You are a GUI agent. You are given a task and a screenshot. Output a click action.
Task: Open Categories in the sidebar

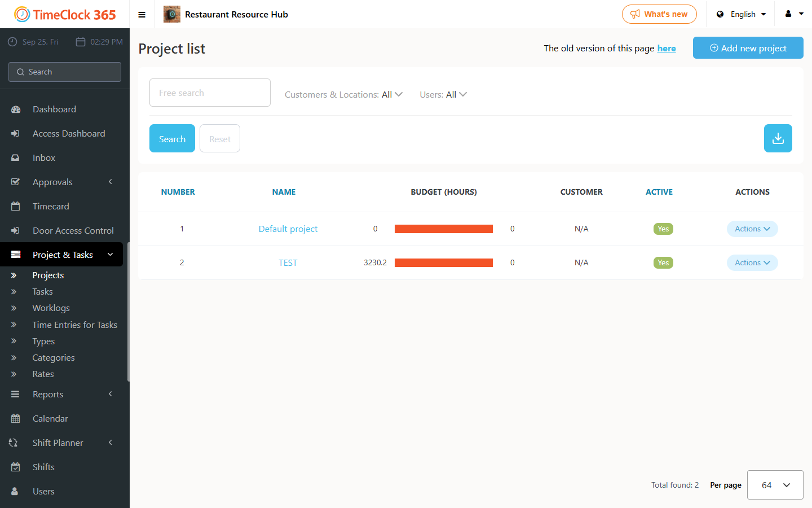[x=54, y=358]
